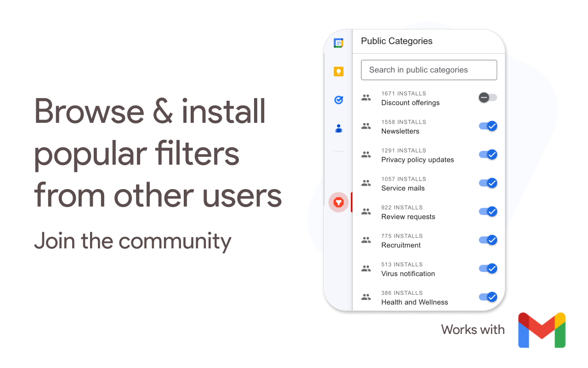Select the Discount offerings category name
Viewport: 588px width, 368px height.
click(410, 103)
